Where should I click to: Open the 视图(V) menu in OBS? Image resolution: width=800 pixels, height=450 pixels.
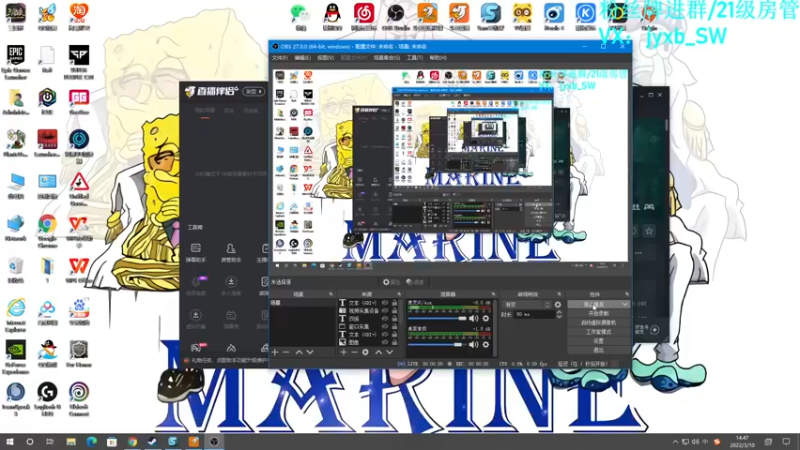coord(326,58)
